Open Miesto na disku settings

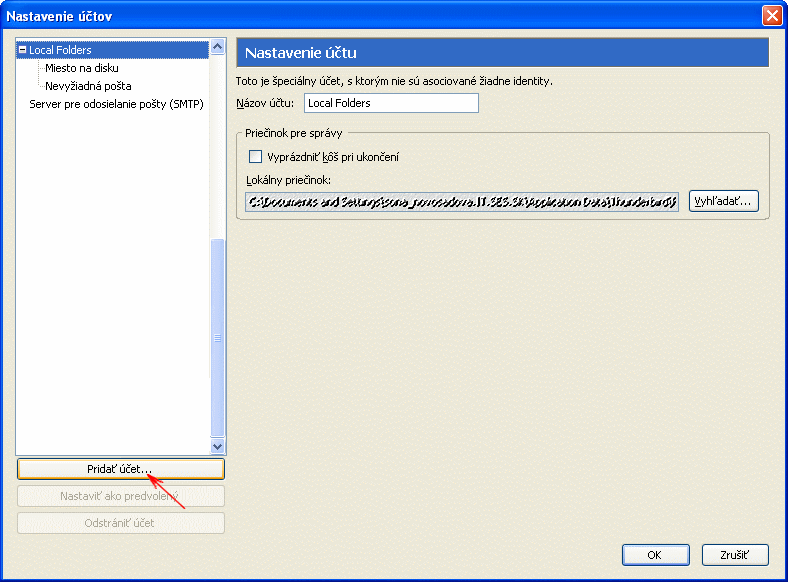click(81, 68)
